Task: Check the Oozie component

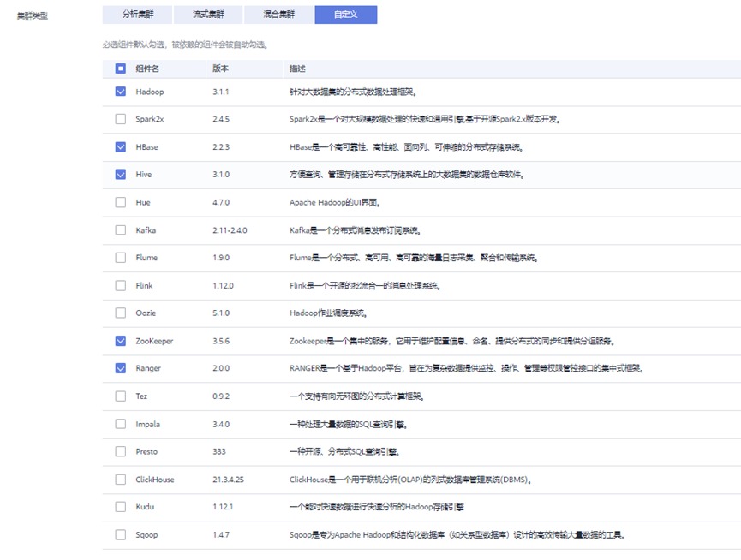Action: [121, 313]
